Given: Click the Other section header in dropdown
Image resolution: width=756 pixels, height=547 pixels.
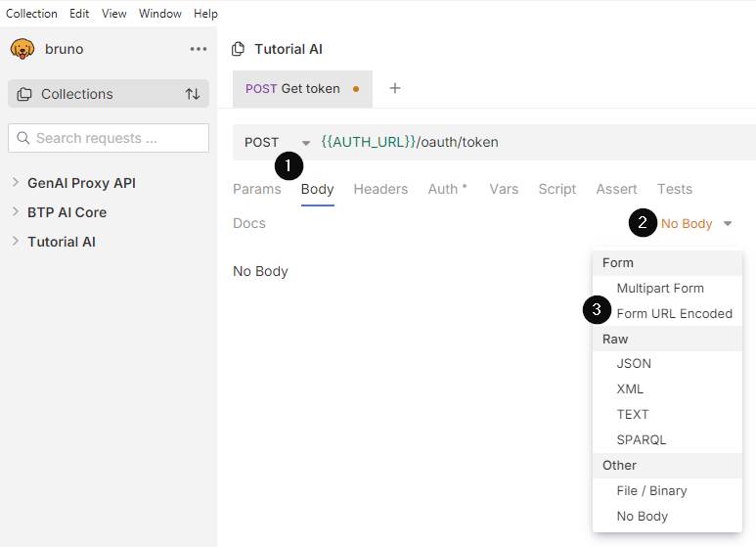Looking at the screenshot, I should (667, 466).
